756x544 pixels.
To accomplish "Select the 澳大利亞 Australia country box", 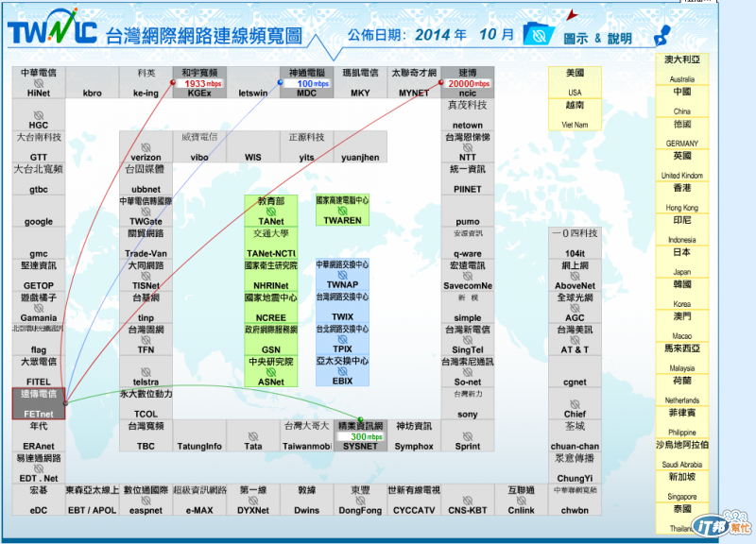I will 682,69.
